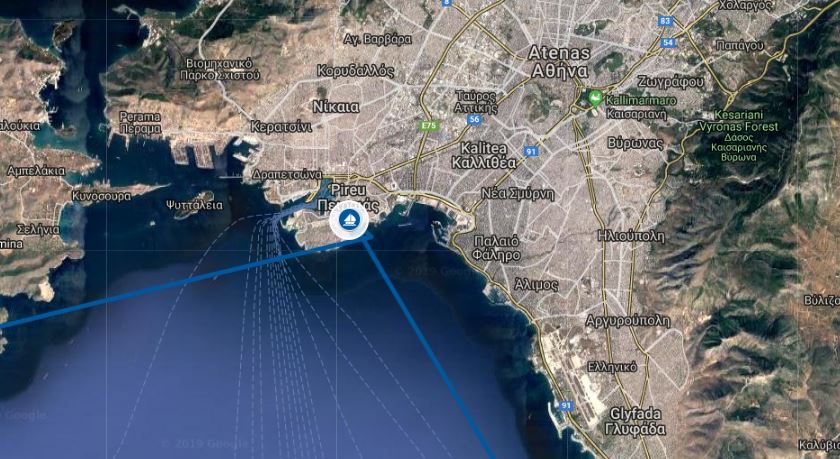This screenshot has width=840, height=459.
Task: Click the route 91 shield near Kalitea
Action: (531, 152)
